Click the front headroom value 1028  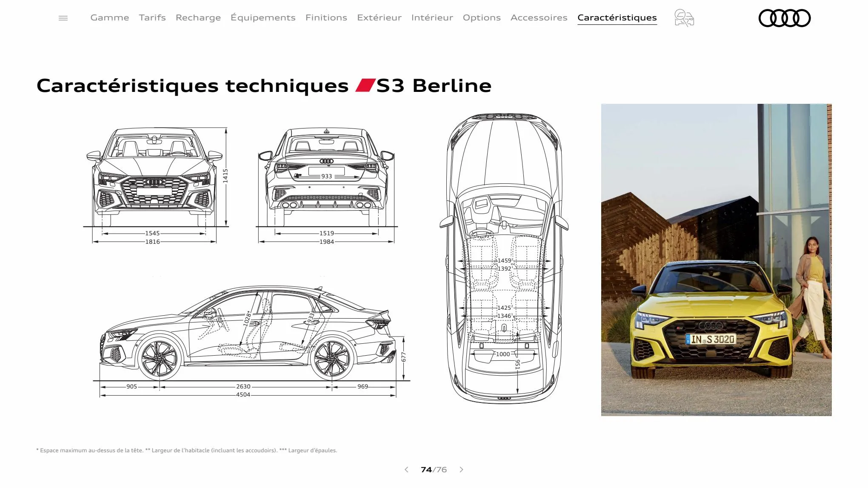[247, 319]
